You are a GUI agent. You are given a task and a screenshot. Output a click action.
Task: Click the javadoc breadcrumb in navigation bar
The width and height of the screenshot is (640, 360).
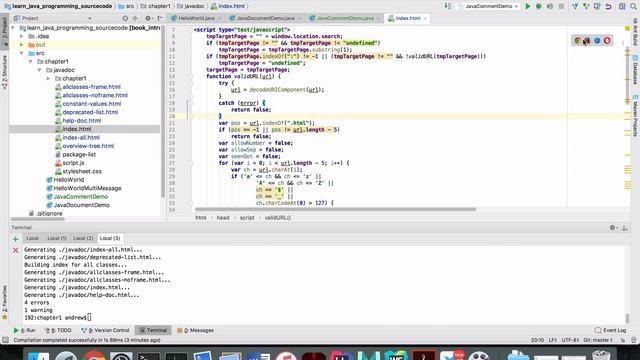pos(194,6)
